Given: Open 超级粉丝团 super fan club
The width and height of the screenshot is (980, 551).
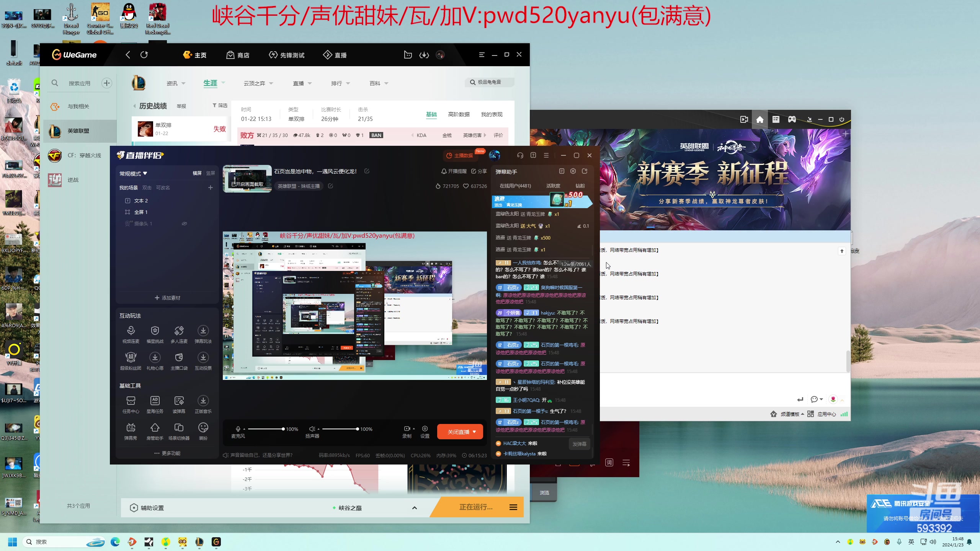Looking at the screenshot, I should coord(131,360).
